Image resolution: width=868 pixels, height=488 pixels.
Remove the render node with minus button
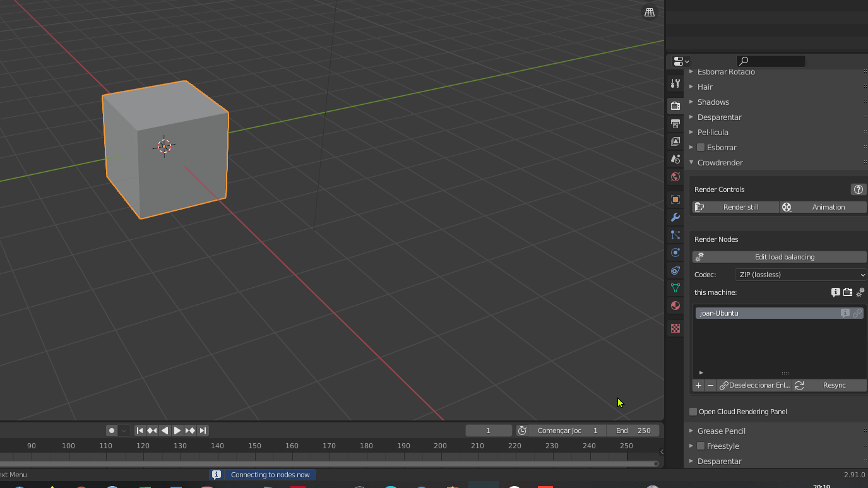tap(710, 385)
